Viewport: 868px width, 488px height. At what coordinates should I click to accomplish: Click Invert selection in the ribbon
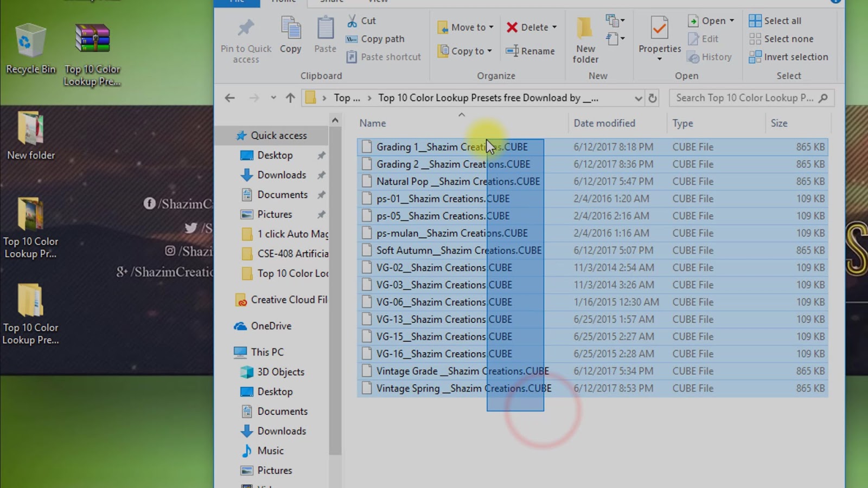click(788, 57)
